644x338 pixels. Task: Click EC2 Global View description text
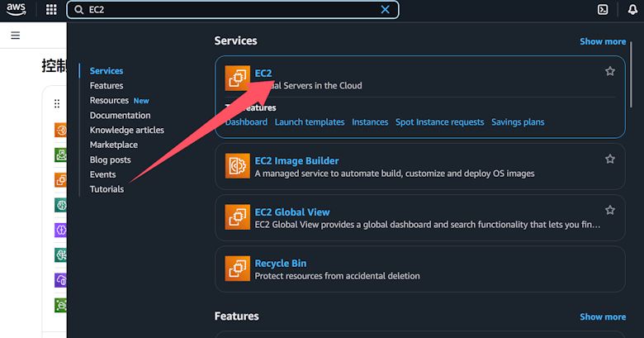(x=427, y=225)
